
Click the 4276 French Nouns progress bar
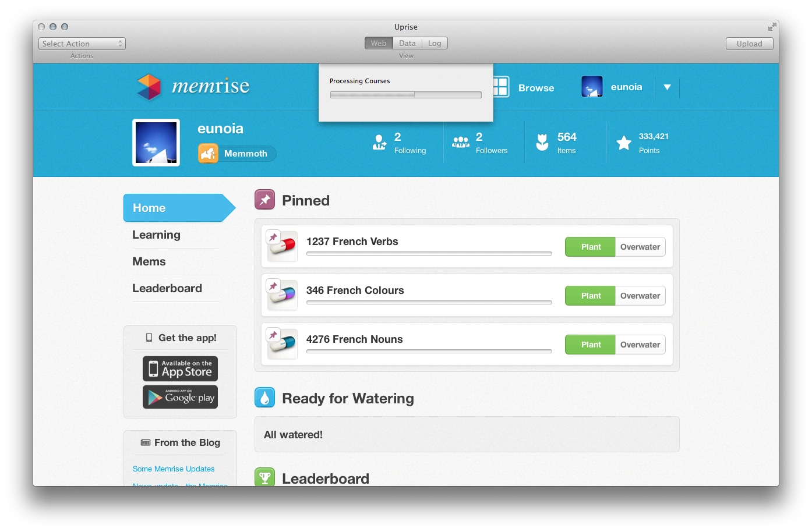(429, 352)
